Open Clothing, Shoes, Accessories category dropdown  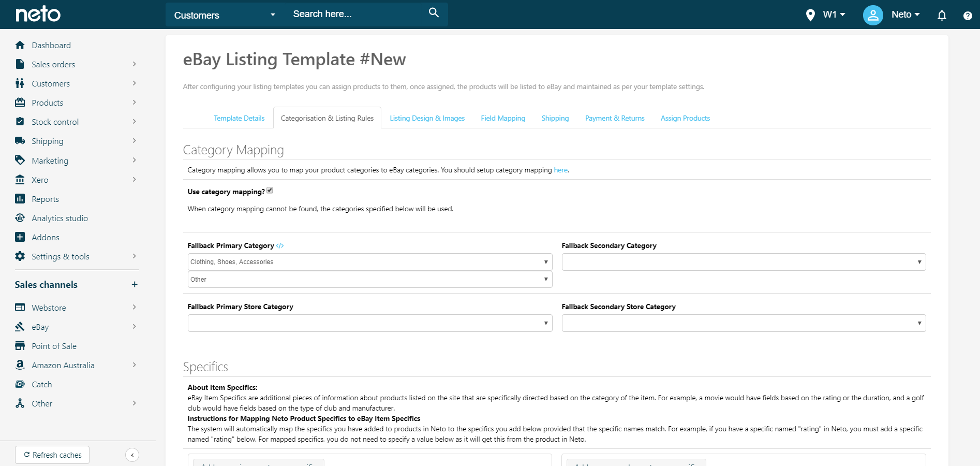[x=370, y=262]
